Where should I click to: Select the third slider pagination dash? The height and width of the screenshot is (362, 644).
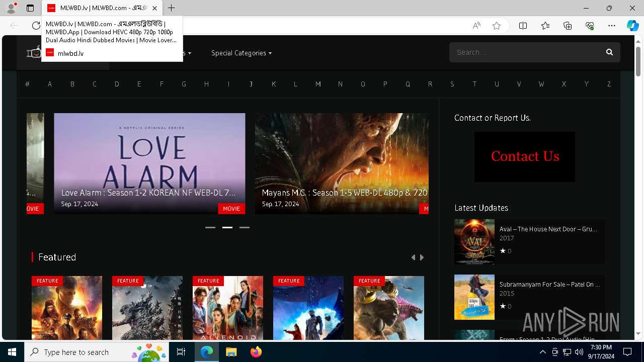[245, 227]
